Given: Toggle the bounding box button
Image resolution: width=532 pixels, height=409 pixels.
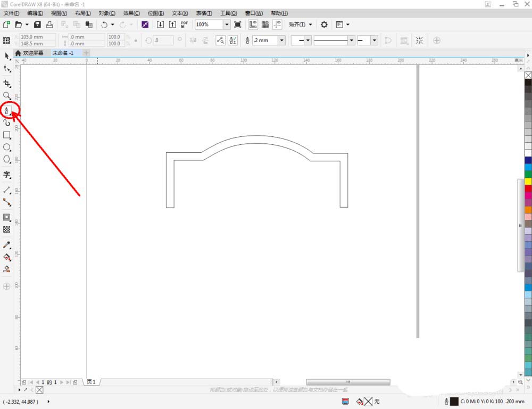Looking at the screenshot, I should [419, 40].
